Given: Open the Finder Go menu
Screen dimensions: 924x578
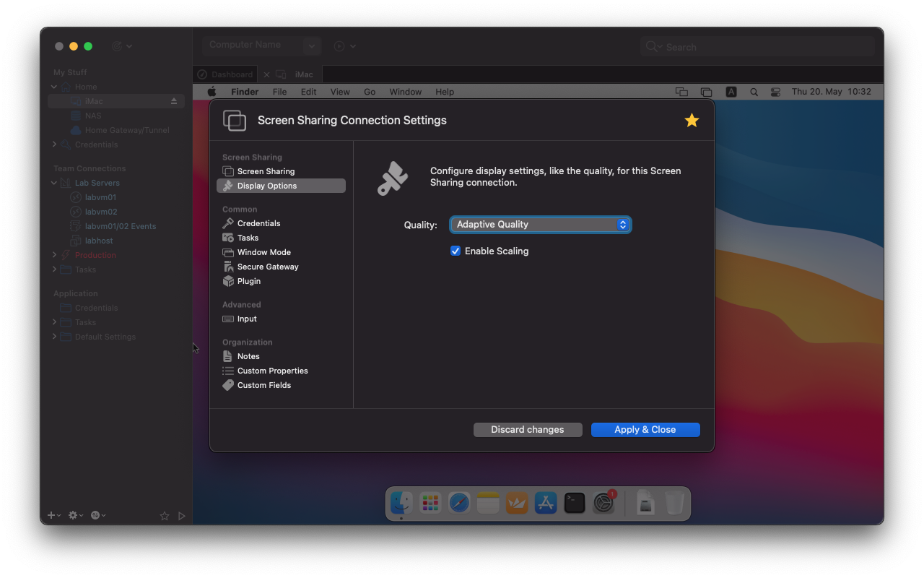Looking at the screenshot, I should pyautogui.click(x=370, y=92).
